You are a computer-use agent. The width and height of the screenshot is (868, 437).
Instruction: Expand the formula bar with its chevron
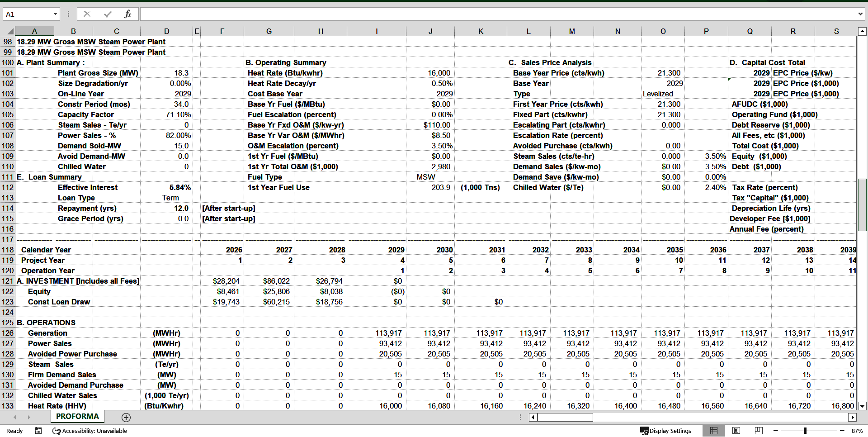[x=861, y=14]
